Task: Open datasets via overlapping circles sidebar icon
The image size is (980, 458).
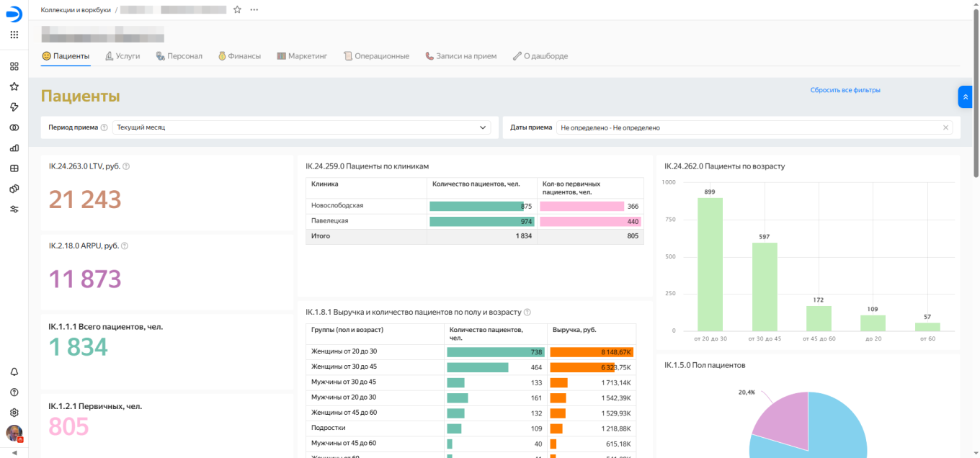Action: pos(14,127)
